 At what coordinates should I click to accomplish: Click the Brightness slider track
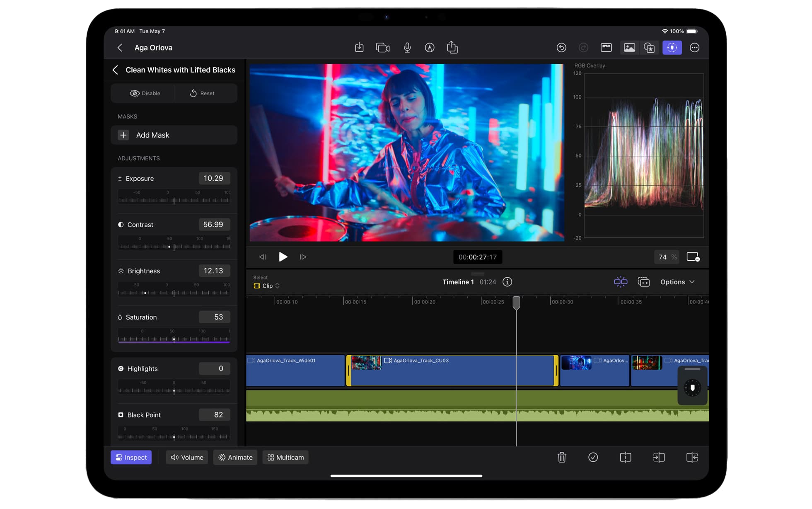[x=174, y=290]
